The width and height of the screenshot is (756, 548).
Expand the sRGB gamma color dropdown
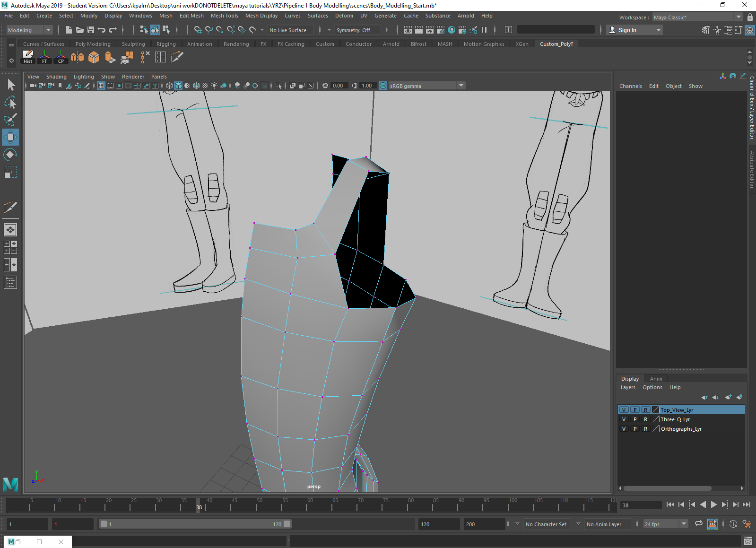461,86
